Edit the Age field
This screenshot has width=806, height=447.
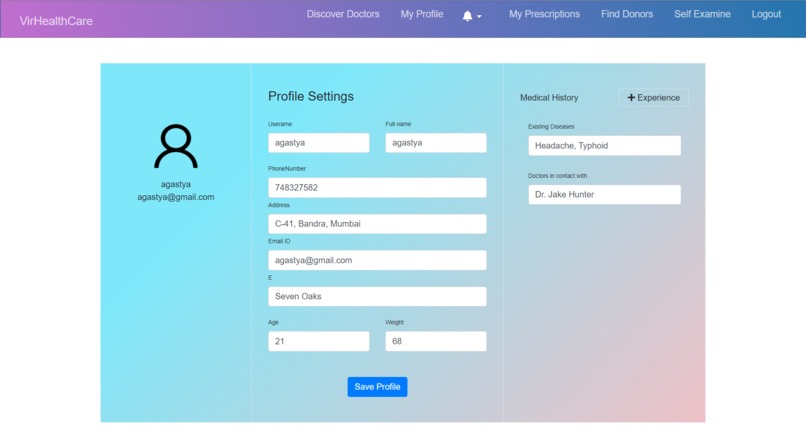tap(319, 341)
